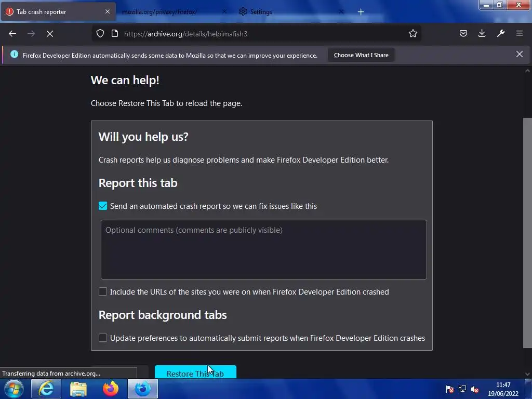Screen dimensions: 532x399
Task: Open the taskbar clock showing 11:47
Action: (x=503, y=389)
